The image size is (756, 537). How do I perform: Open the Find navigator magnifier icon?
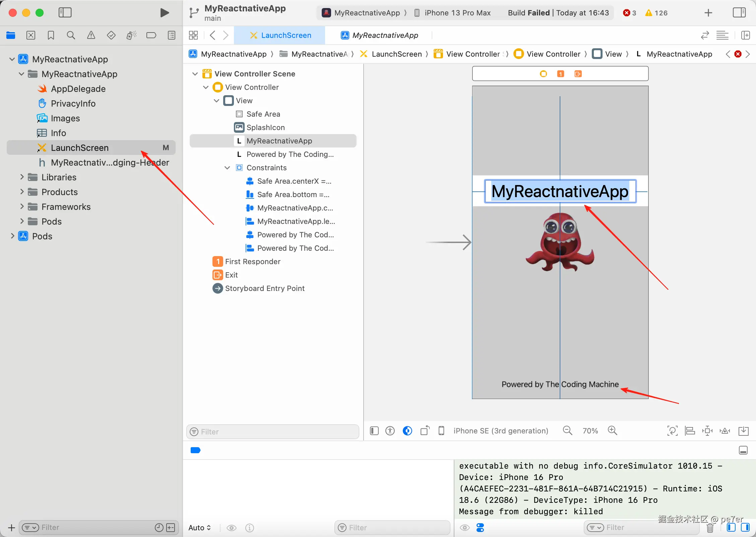pos(71,35)
